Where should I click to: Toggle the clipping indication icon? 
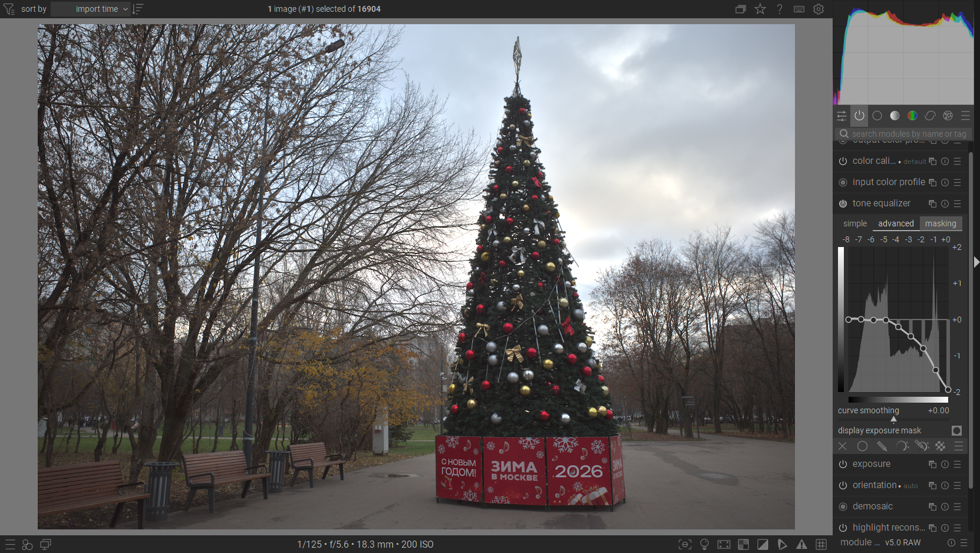coord(763,544)
